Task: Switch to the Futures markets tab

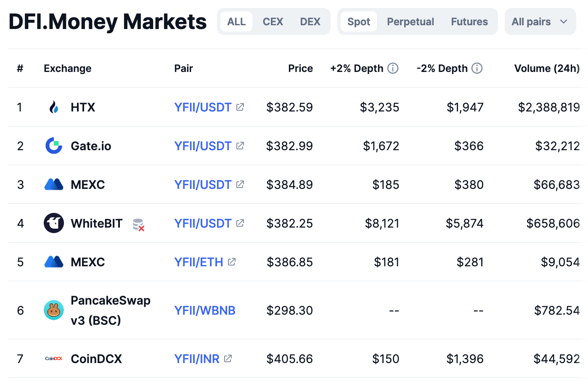Action: coord(469,21)
